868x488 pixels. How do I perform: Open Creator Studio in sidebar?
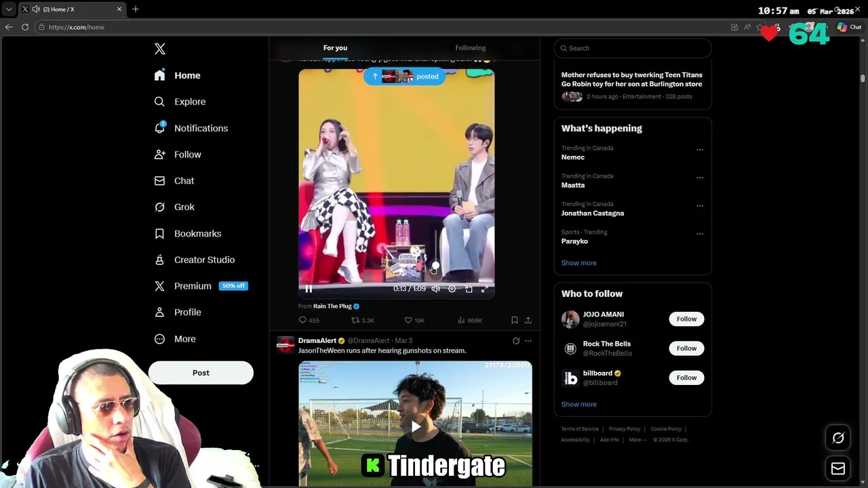pyautogui.click(x=195, y=260)
